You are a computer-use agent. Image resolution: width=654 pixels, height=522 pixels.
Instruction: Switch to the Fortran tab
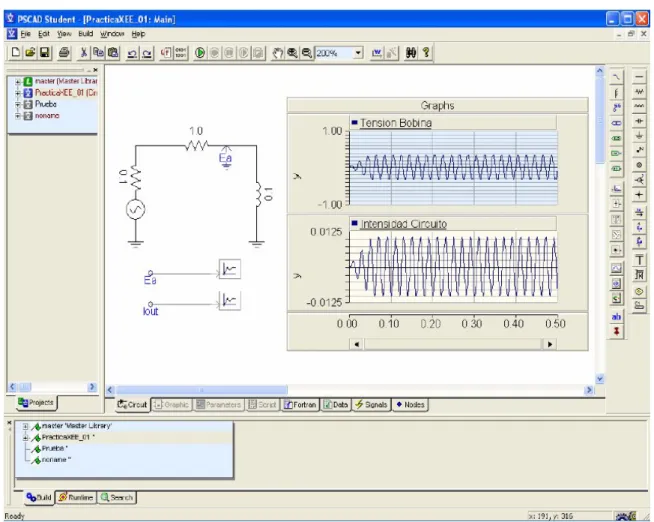[300, 404]
